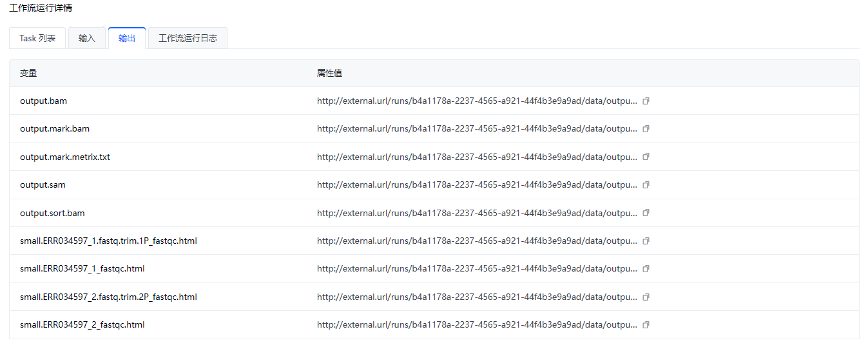Open the 输入 tab
This screenshot has width=868, height=347.
tap(87, 38)
